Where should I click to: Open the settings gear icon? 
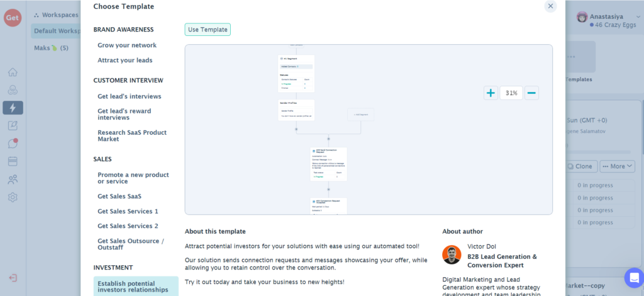pyautogui.click(x=13, y=197)
